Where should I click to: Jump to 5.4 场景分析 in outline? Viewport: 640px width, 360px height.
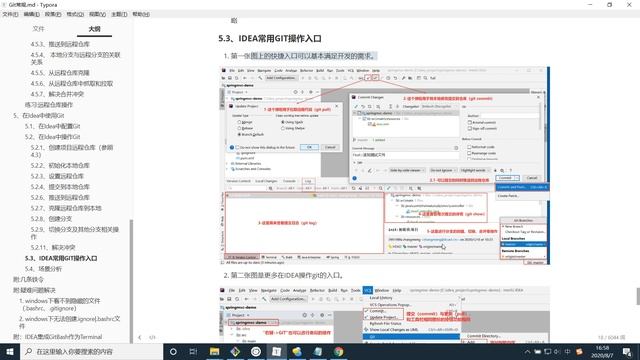click(x=43, y=269)
